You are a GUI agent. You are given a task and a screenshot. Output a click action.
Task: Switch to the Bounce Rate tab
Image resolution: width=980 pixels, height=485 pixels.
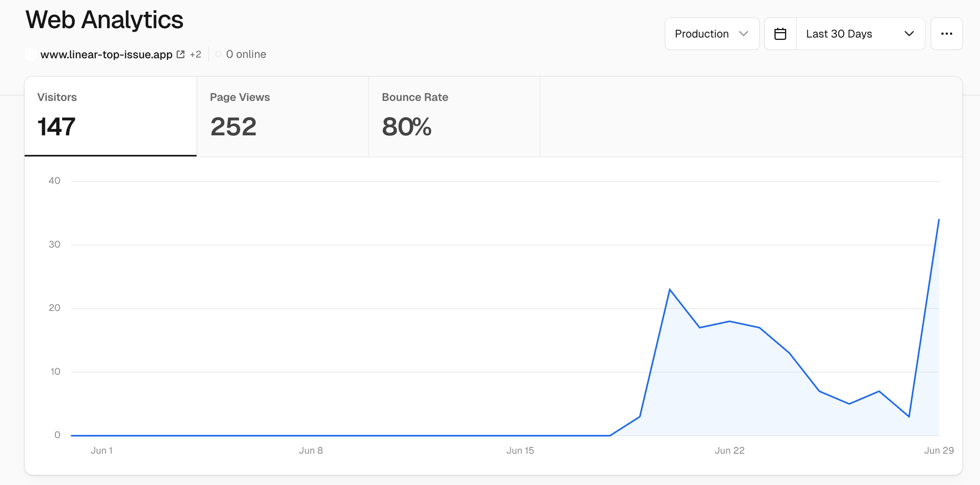coord(454,116)
